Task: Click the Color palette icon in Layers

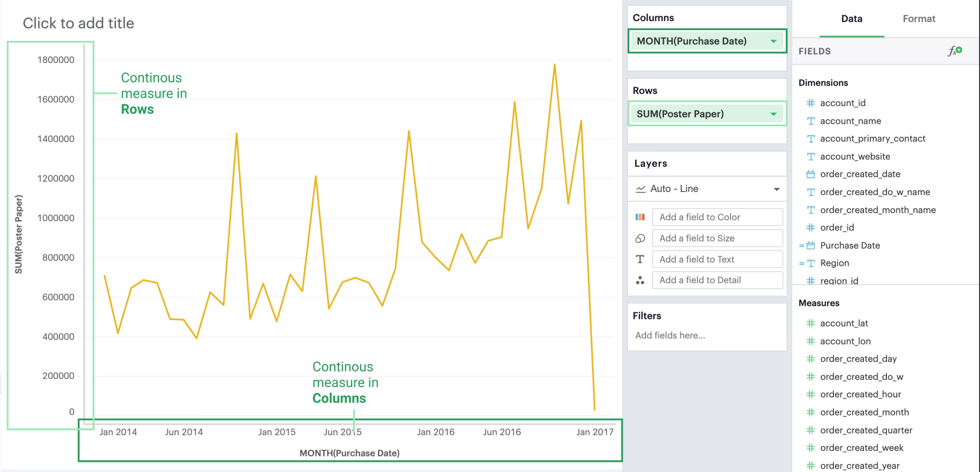Action: point(640,217)
